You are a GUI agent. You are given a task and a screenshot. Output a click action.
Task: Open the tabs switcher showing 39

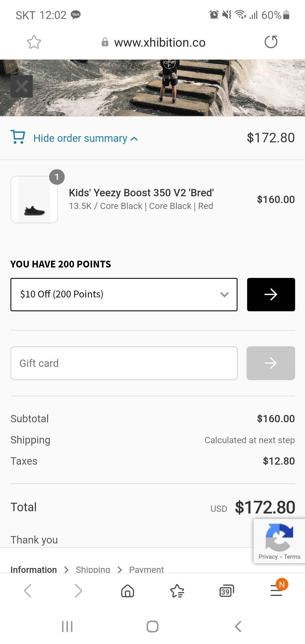(x=226, y=591)
